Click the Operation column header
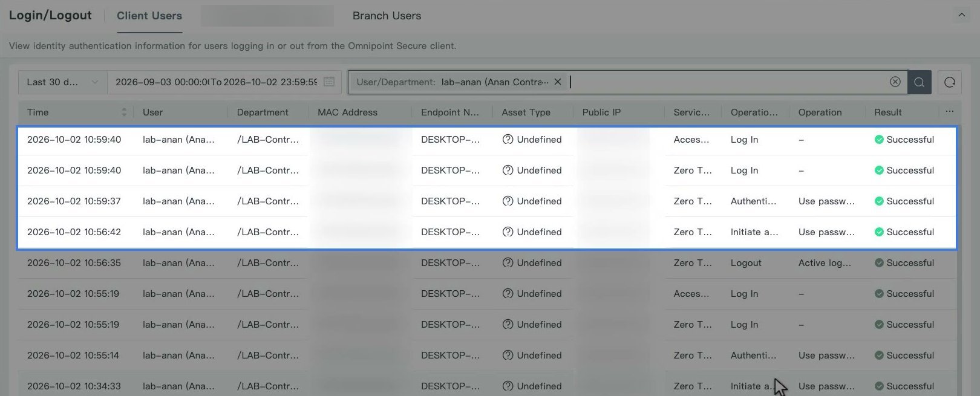Image resolution: width=980 pixels, height=396 pixels. click(x=820, y=112)
